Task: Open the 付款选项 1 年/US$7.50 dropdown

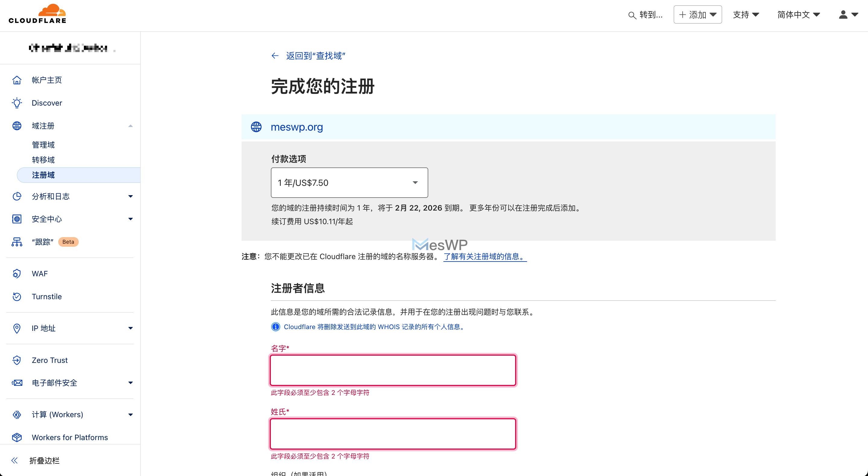Action: point(350,183)
